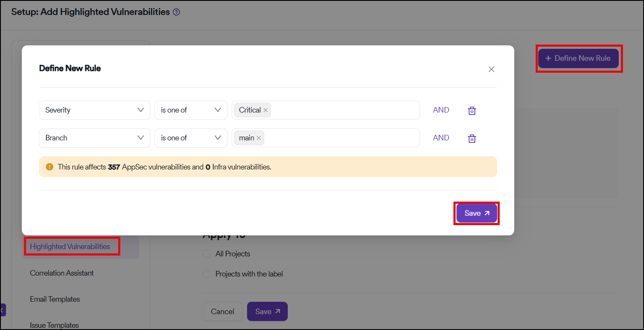Expand the Severity row's 'is one of' operator
The width and height of the screenshot is (644, 330).
(191, 110)
